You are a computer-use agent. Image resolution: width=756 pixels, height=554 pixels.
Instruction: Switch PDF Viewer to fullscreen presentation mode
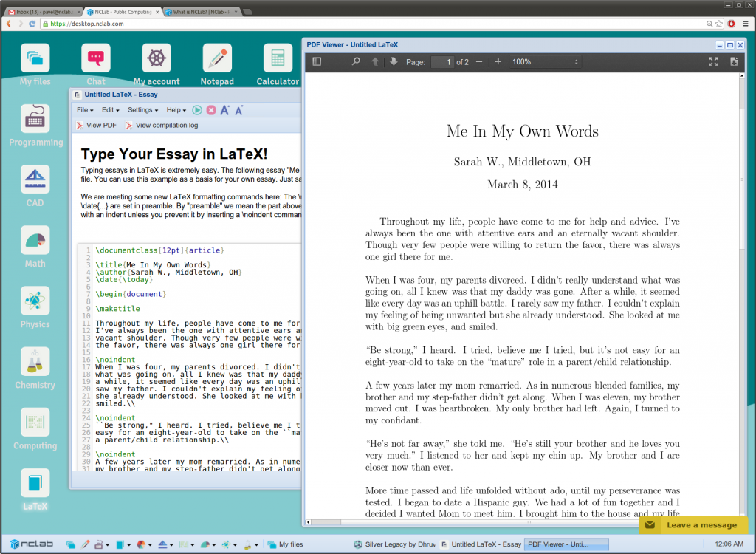click(714, 62)
